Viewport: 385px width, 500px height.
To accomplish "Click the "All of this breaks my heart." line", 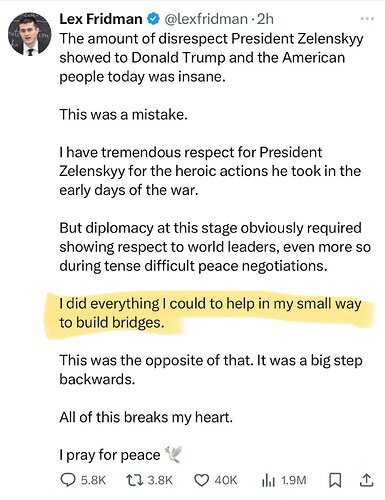I will [146, 417].
